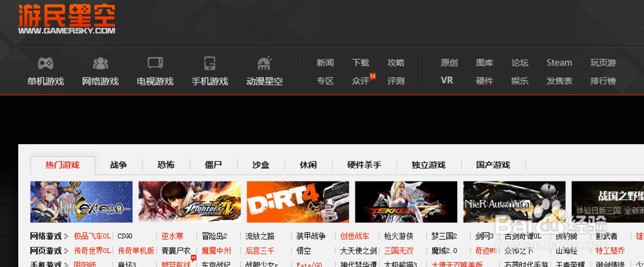Open the Fate/Extella game thumbnail
Screen dimensions: 644x267
pyautogui.click(x=81, y=202)
